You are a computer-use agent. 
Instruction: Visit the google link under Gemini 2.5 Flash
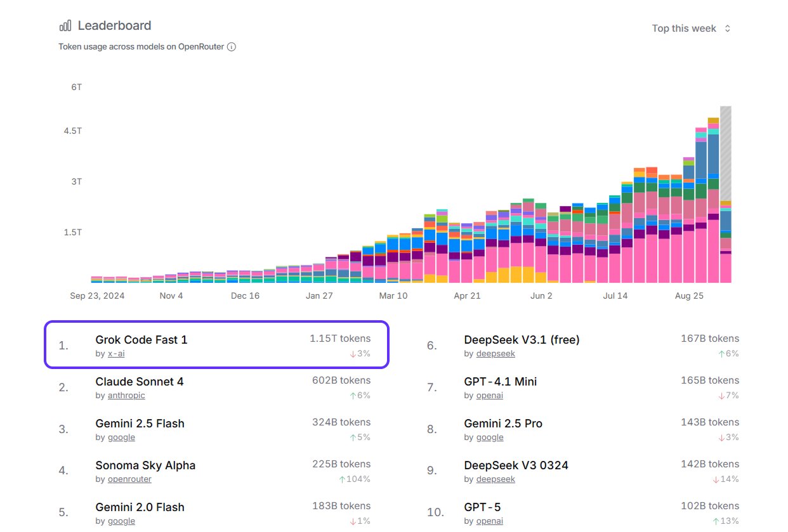coord(121,437)
